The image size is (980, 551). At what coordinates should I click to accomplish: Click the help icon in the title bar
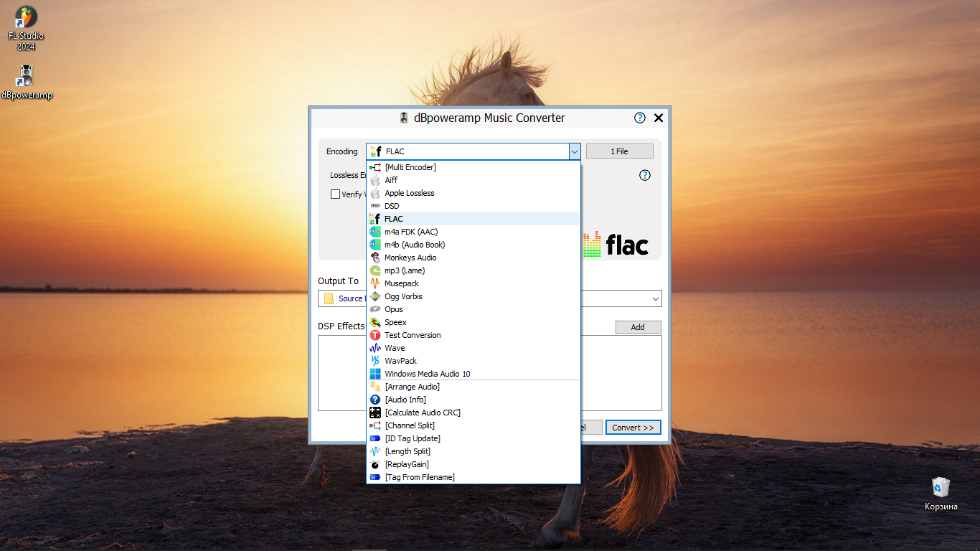(x=640, y=118)
